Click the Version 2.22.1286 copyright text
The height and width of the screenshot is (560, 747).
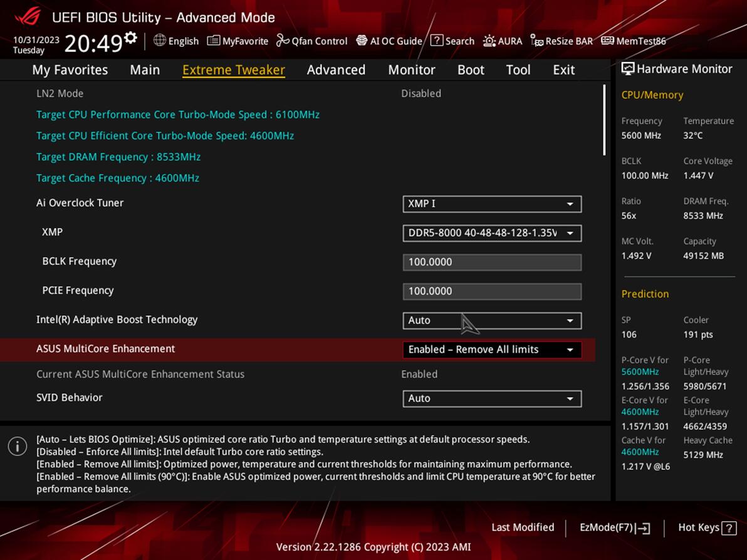tap(373, 547)
